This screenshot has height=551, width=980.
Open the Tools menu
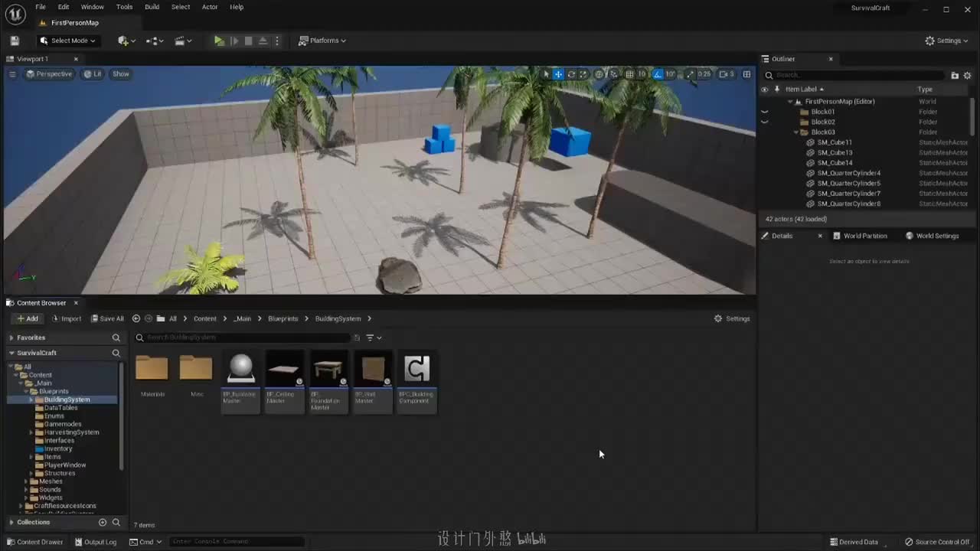124,7
